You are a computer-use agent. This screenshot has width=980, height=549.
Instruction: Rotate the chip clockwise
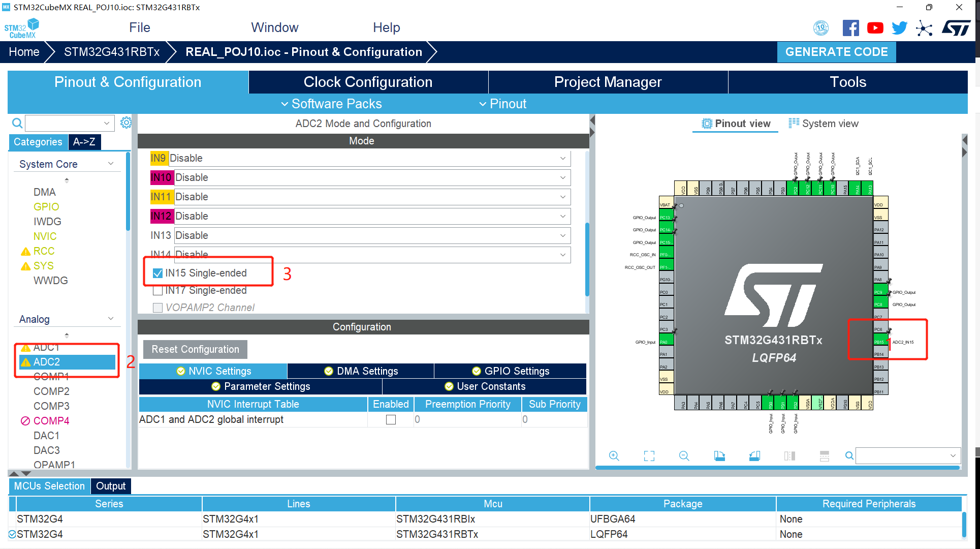(x=719, y=456)
